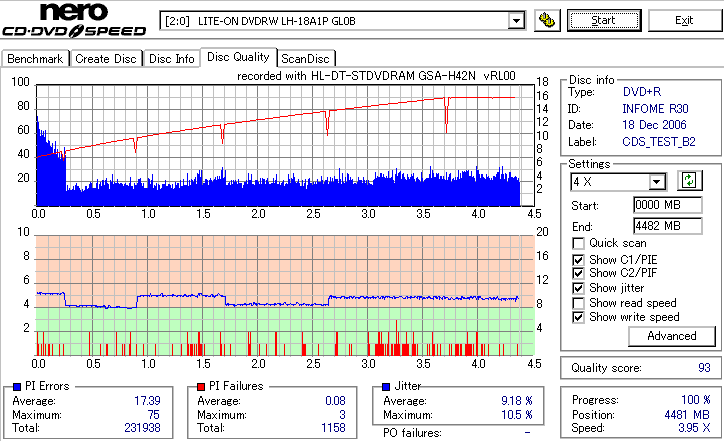This screenshot has width=724, height=441.
Task: Click the End position field 4482 MB
Action: pyautogui.click(x=668, y=226)
